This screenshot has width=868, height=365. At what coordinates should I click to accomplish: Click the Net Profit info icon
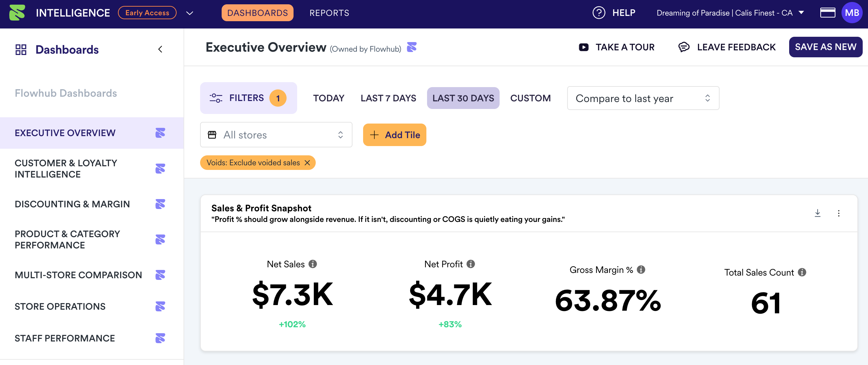(471, 264)
